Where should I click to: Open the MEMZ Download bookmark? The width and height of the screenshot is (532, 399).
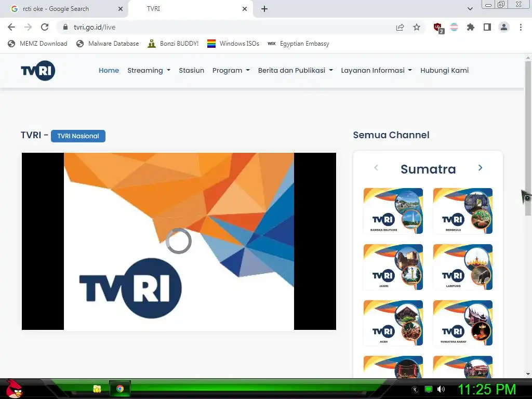tap(37, 44)
